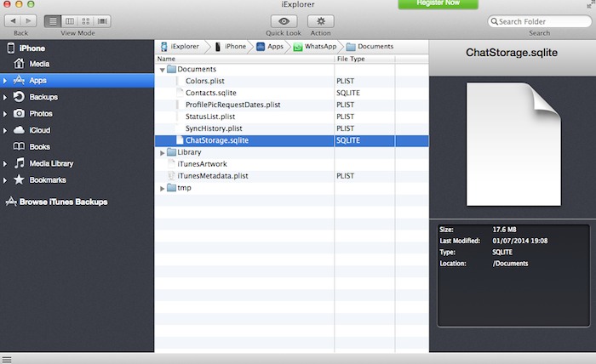
Task: Expand the Media Library sidebar arrow
Action: [x=5, y=163]
